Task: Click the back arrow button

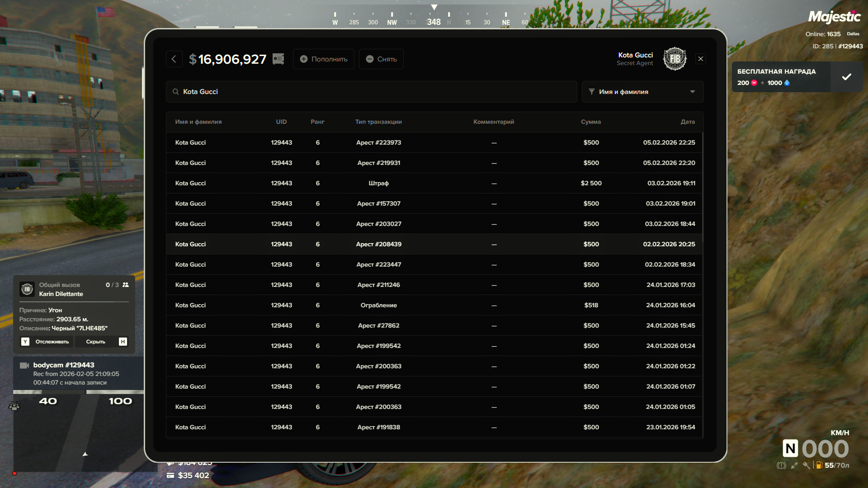Action: (174, 59)
